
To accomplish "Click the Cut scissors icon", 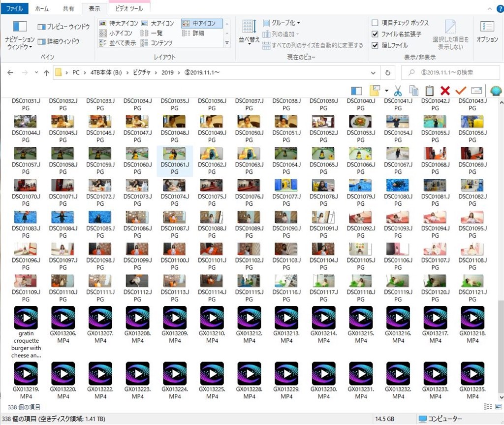I will coord(398,91).
